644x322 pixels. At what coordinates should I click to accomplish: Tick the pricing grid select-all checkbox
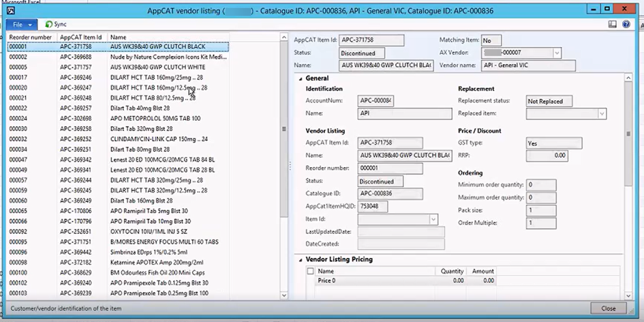(311, 271)
